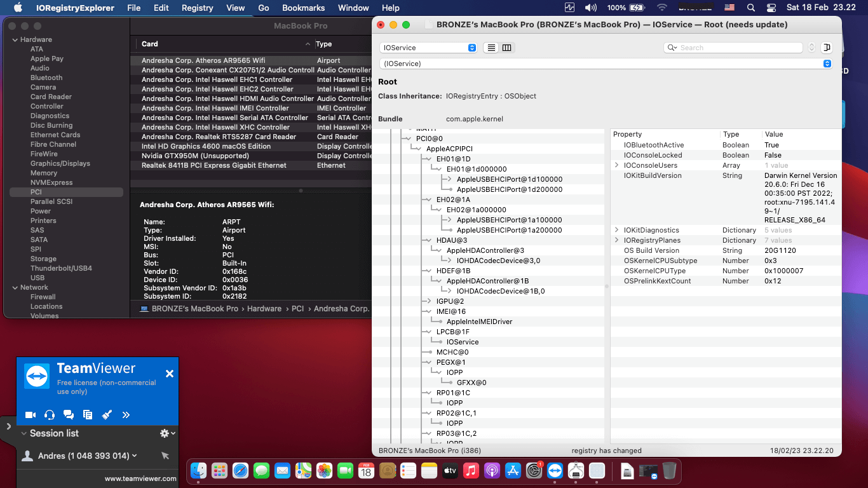Click the remote cursor arrow beside Andres
Viewport: 868px width, 488px height.
point(165,456)
